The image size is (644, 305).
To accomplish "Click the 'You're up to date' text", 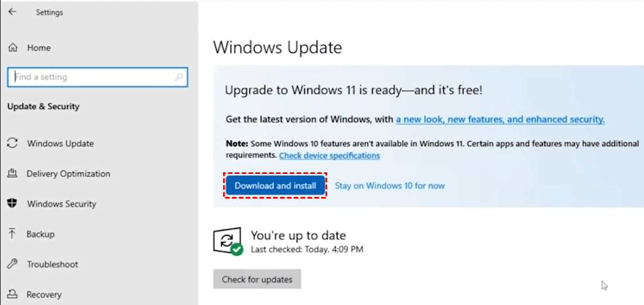I will (299, 236).
